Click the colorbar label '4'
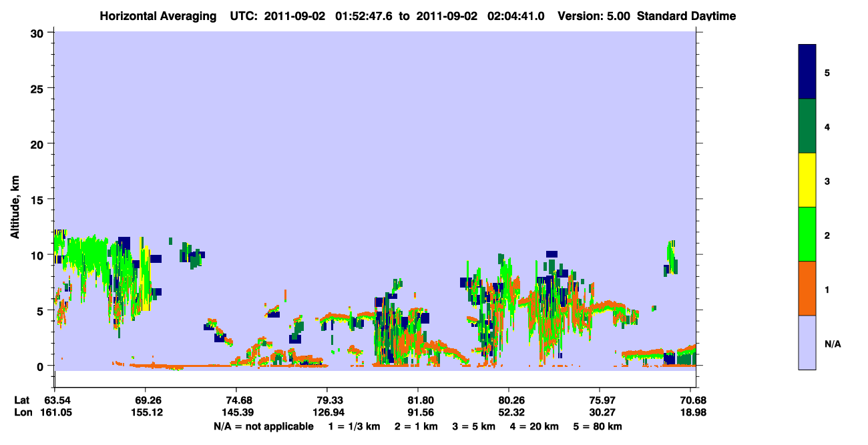 827,126
